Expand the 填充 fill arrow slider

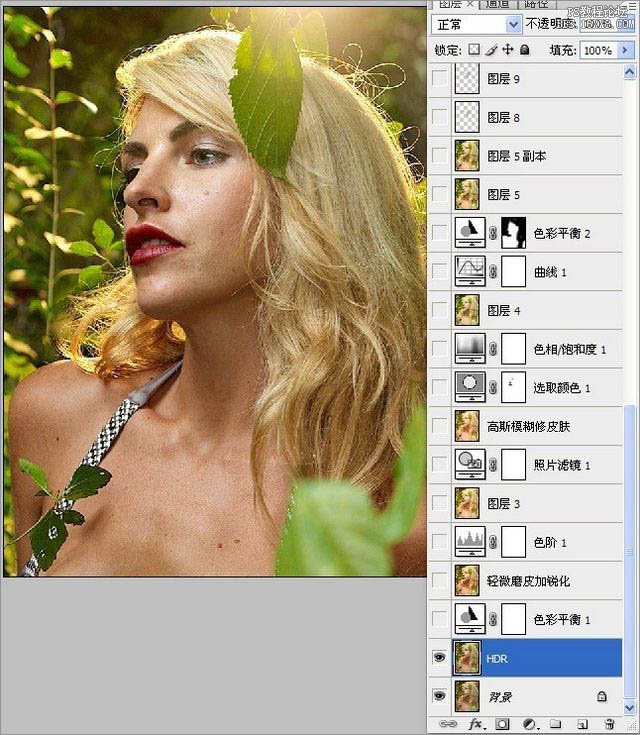click(x=625, y=50)
